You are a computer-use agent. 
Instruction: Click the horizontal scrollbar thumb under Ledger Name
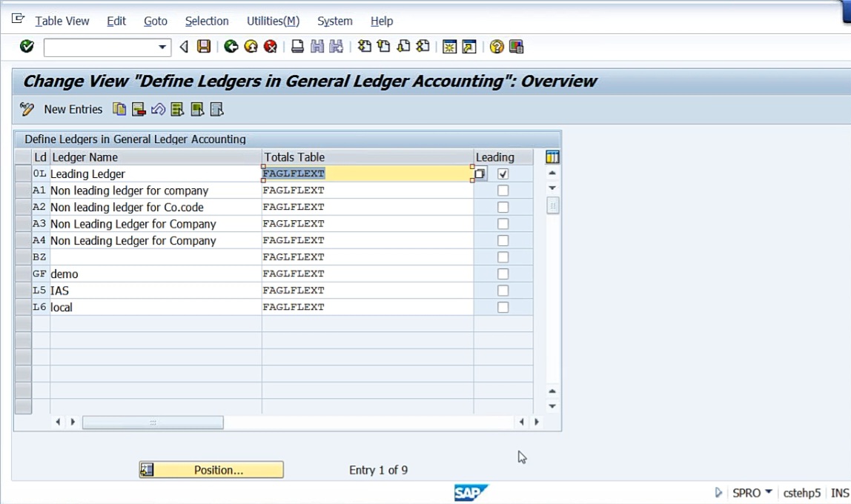153,422
